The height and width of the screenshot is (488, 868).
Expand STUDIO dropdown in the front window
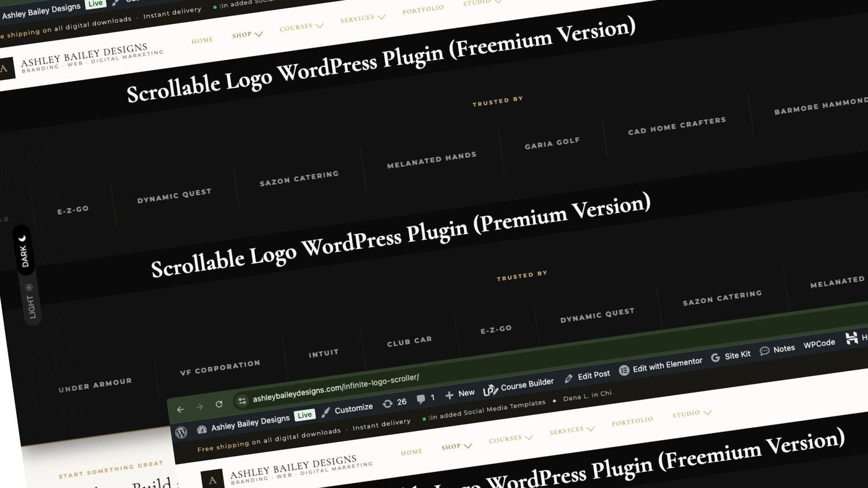click(x=692, y=413)
